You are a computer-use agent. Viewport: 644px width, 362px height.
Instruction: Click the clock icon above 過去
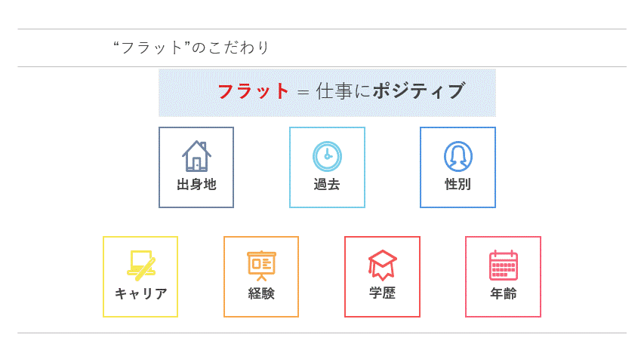pos(327,156)
